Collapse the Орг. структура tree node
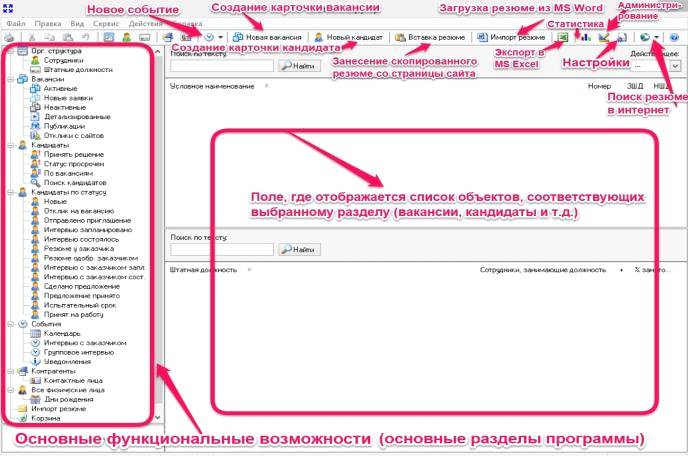The height and width of the screenshot is (456, 688). click(11, 51)
